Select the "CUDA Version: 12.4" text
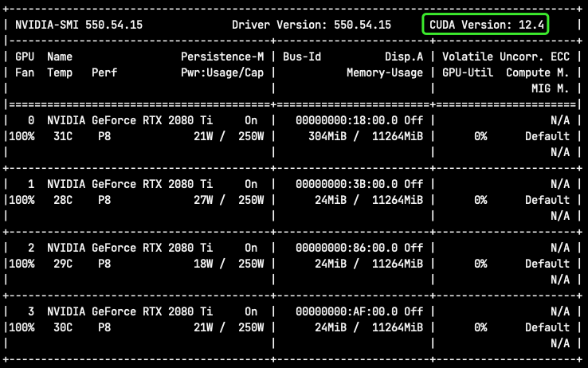Image resolution: width=588 pixels, height=368 pixels. tap(486, 25)
